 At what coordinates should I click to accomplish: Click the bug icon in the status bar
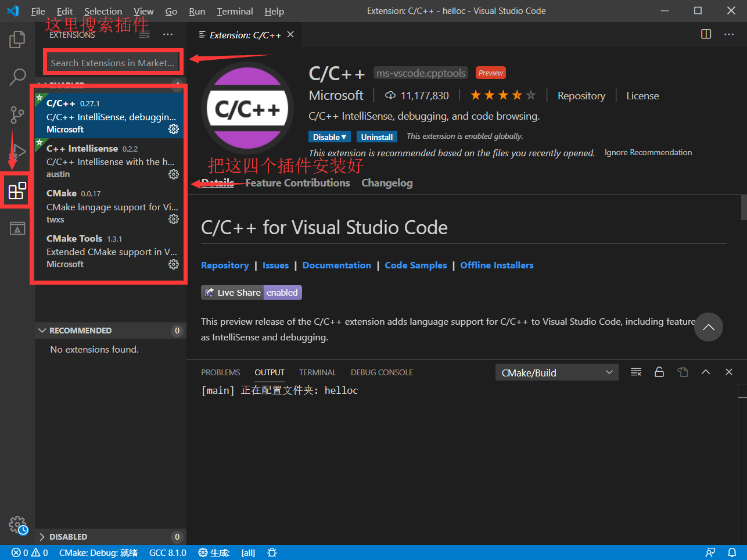272,552
